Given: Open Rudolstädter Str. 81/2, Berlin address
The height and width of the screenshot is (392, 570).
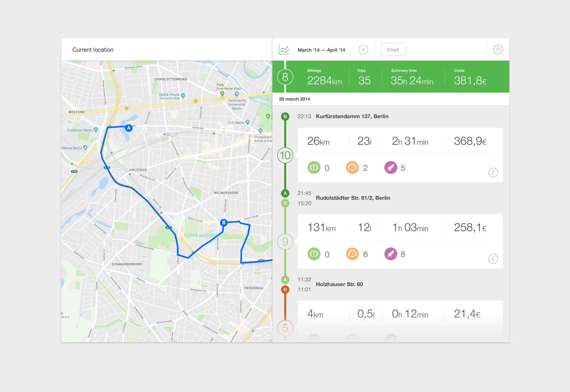Looking at the screenshot, I should pos(353,198).
